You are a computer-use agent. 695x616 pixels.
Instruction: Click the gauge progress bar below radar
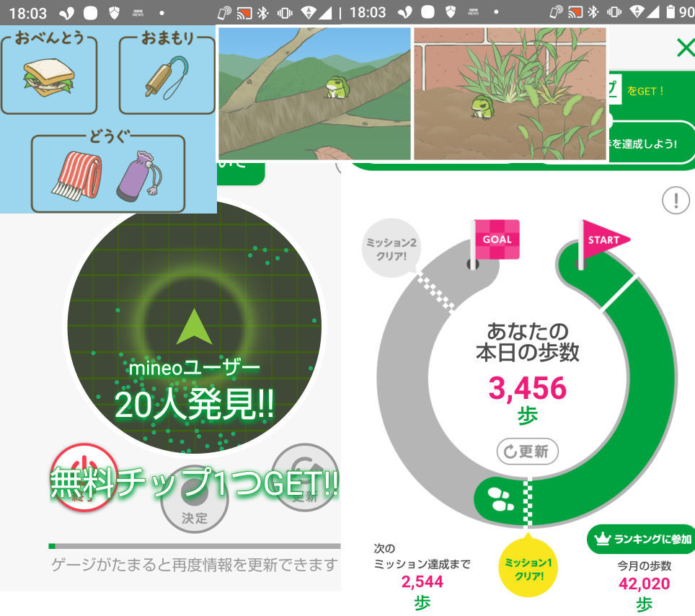point(194,546)
